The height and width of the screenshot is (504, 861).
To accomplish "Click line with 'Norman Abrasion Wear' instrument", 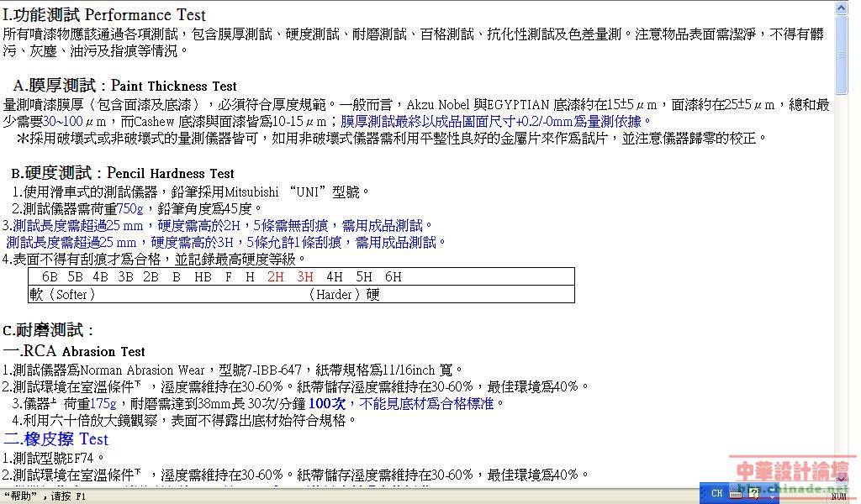I will (233, 370).
